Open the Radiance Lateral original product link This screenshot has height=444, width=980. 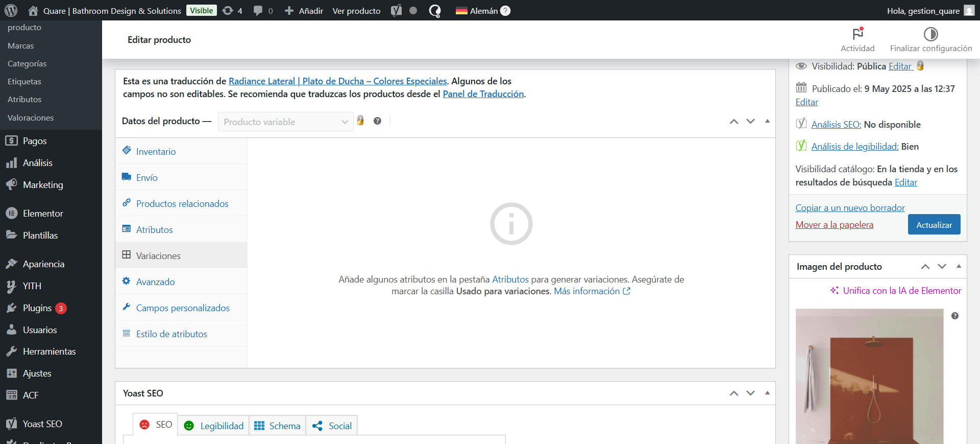(x=337, y=81)
